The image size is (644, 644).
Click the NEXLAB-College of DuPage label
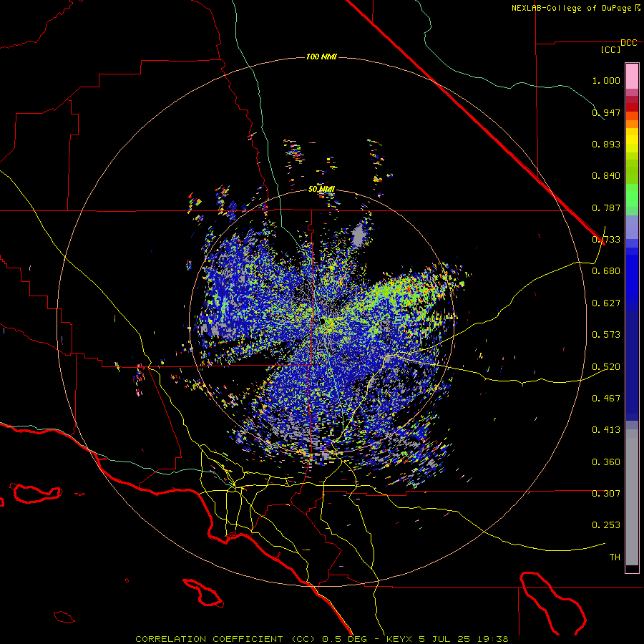click(575, 8)
